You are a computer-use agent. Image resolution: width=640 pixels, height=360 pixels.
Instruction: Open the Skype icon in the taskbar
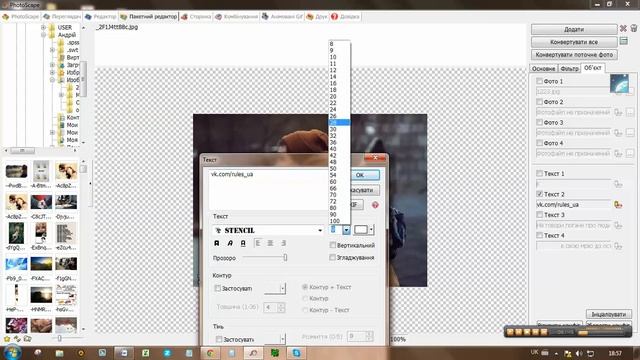tap(296, 353)
